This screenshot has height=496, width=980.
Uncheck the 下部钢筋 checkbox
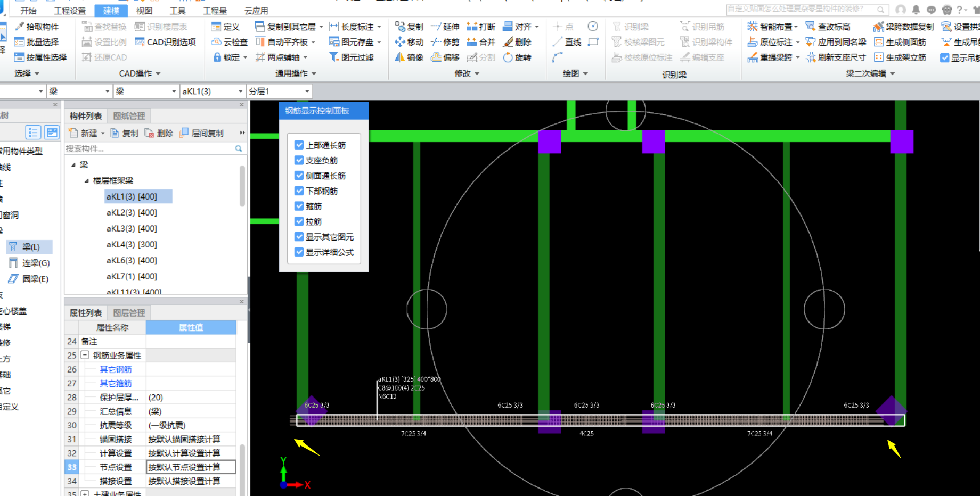pos(299,191)
